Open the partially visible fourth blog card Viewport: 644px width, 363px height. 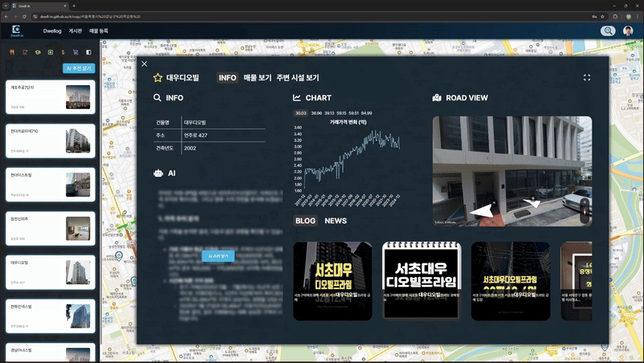click(577, 281)
